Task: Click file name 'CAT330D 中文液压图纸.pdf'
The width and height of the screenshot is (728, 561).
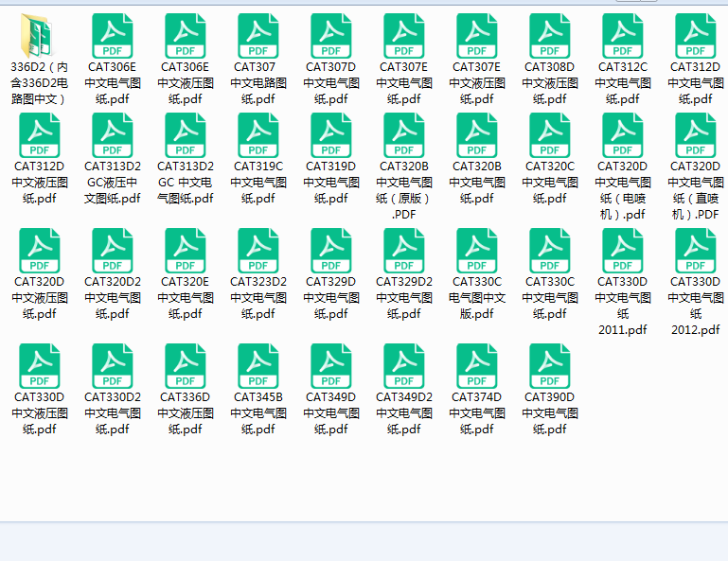Action: (x=40, y=413)
